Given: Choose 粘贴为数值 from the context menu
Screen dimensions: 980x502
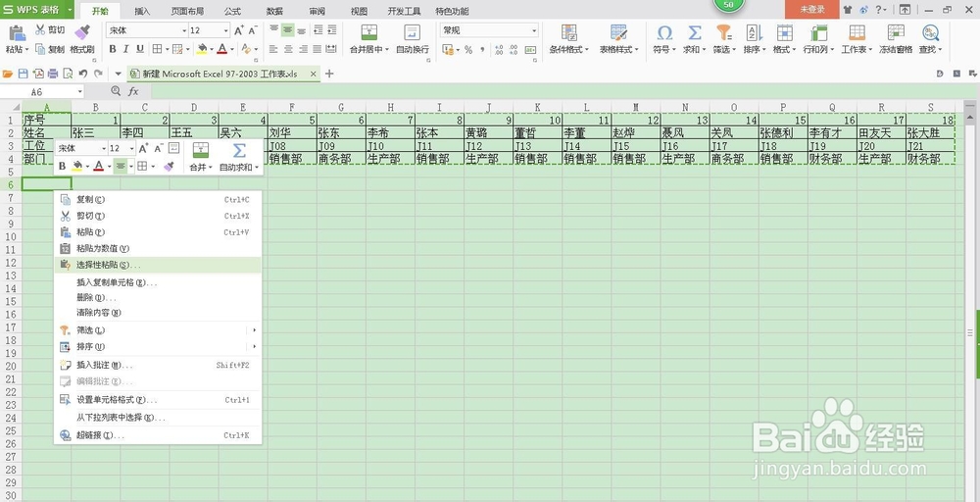Looking at the screenshot, I should pos(158,248).
